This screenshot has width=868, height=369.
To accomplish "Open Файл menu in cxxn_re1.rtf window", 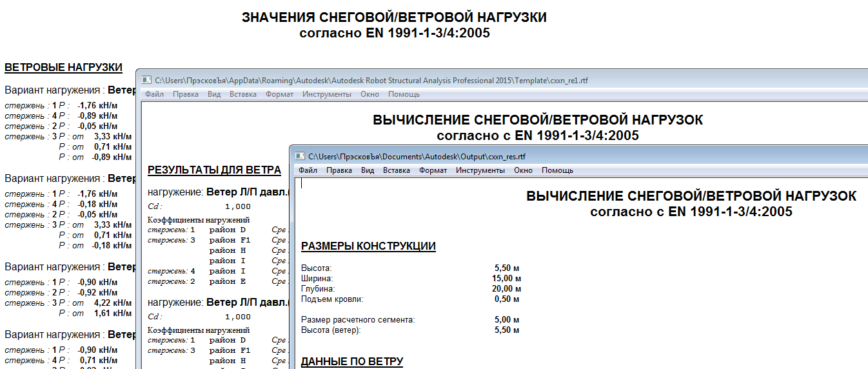I will pos(154,94).
